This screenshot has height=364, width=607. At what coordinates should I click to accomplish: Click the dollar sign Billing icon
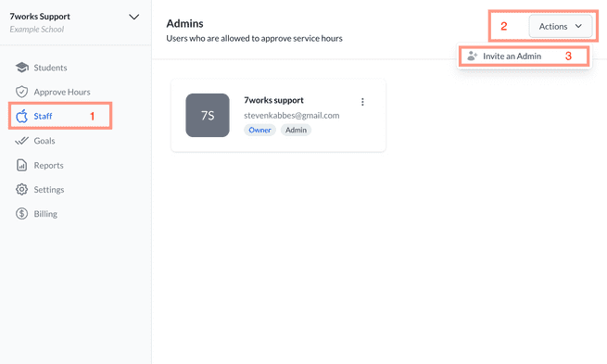21,214
